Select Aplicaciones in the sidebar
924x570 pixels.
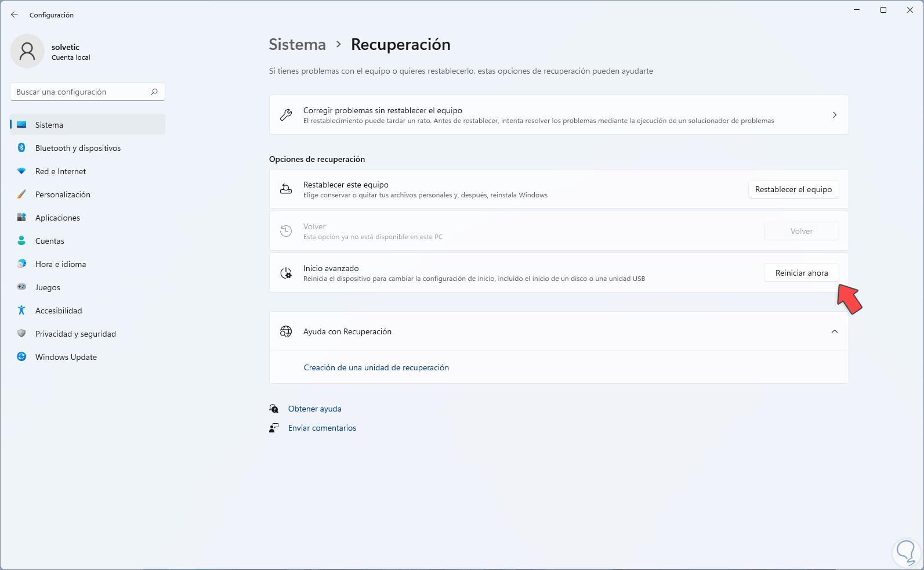point(57,218)
